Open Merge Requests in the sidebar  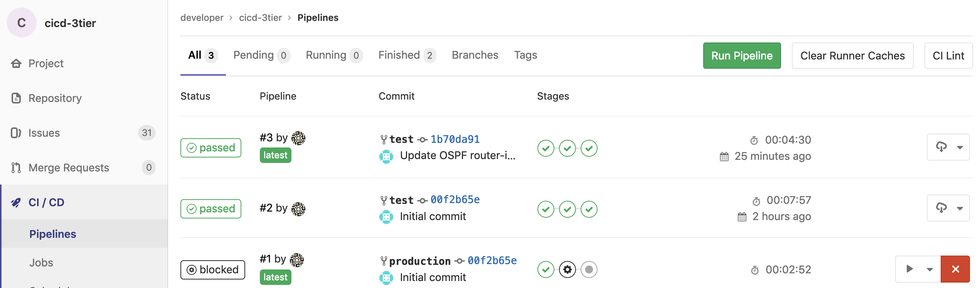69,168
